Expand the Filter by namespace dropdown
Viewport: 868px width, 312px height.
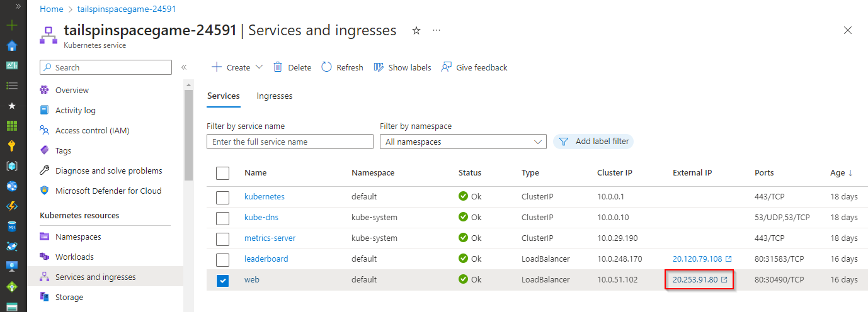(x=463, y=142)
